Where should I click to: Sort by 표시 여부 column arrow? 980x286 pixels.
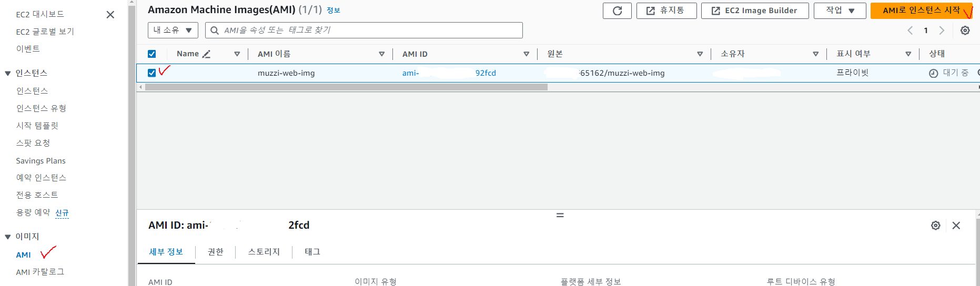click(x=908, y=54)
